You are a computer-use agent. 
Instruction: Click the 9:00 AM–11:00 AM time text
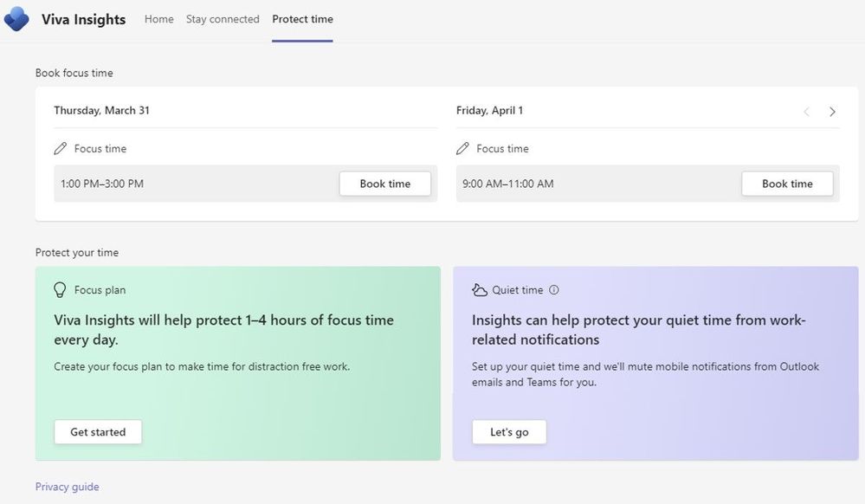coord(508,184)
